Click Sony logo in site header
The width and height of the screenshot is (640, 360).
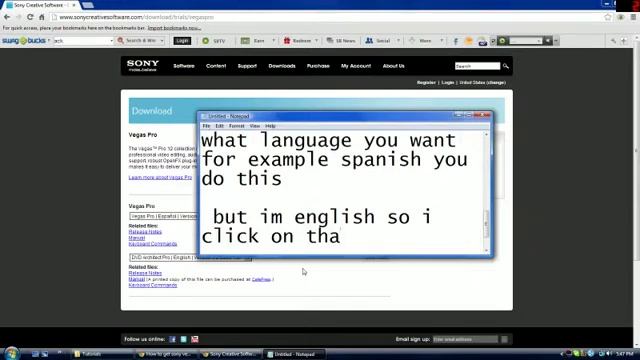point(142,65)
